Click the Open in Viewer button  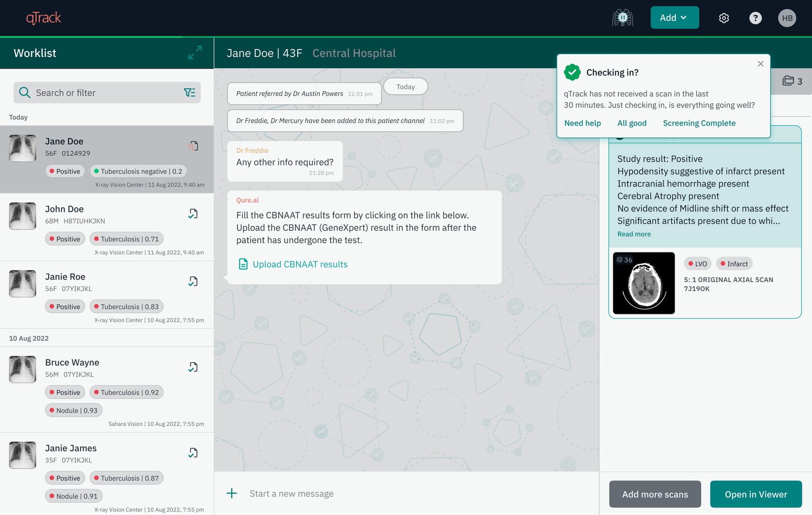coord(756,494)
